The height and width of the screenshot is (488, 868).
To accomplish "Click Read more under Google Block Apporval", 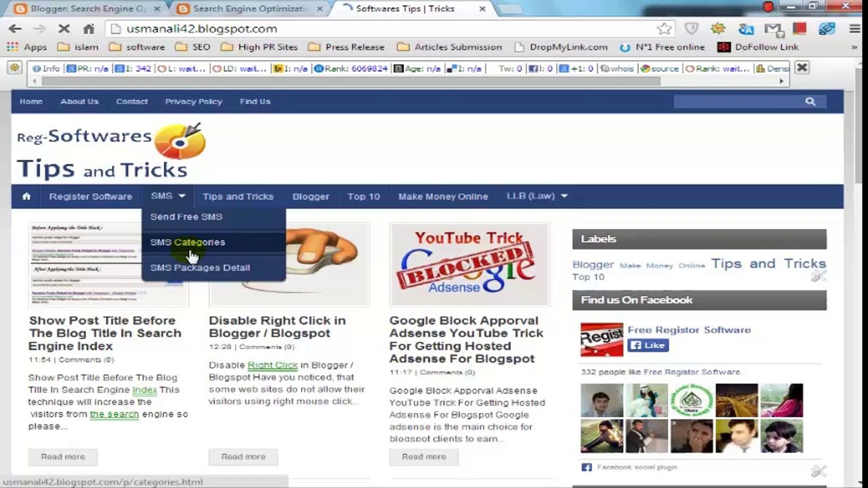I will point(423,457).
